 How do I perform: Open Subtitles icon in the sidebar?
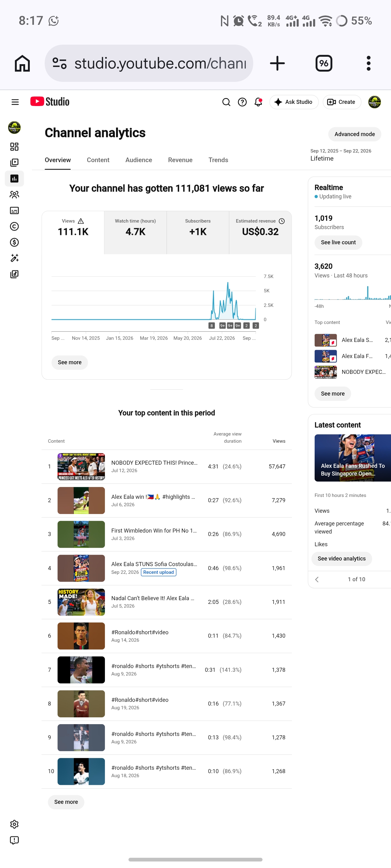14,210
